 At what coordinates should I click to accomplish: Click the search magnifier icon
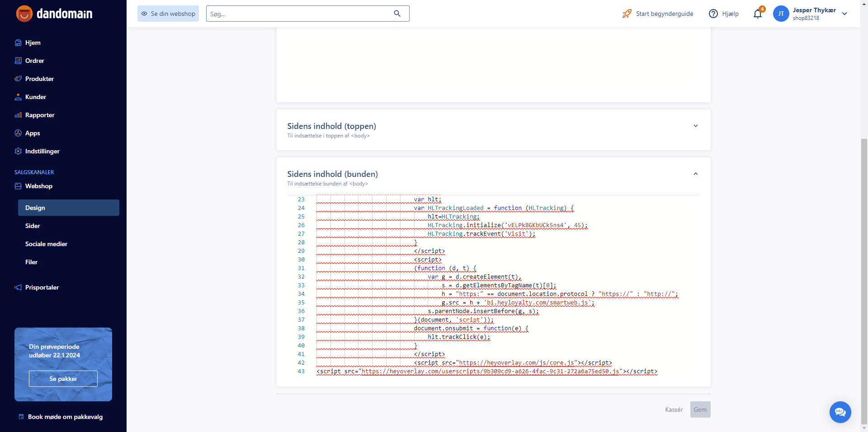[397, 14]
